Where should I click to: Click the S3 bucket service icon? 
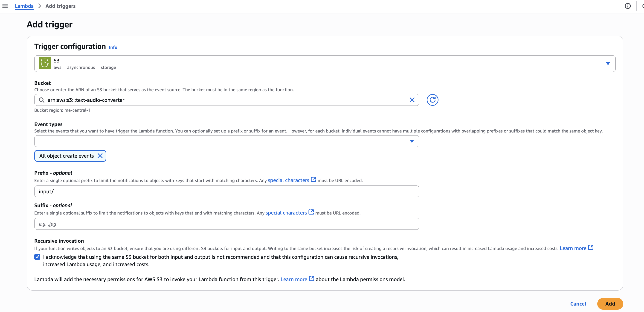(x=44, y=63)
